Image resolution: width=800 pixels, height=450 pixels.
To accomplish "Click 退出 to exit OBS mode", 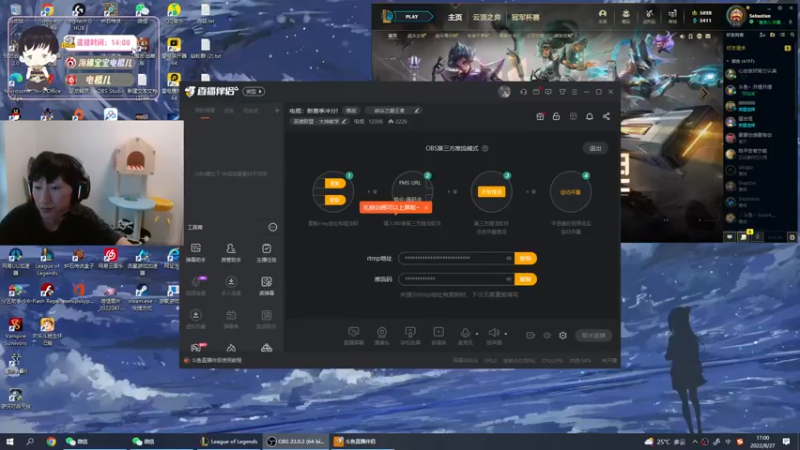I will click(595, 148).
